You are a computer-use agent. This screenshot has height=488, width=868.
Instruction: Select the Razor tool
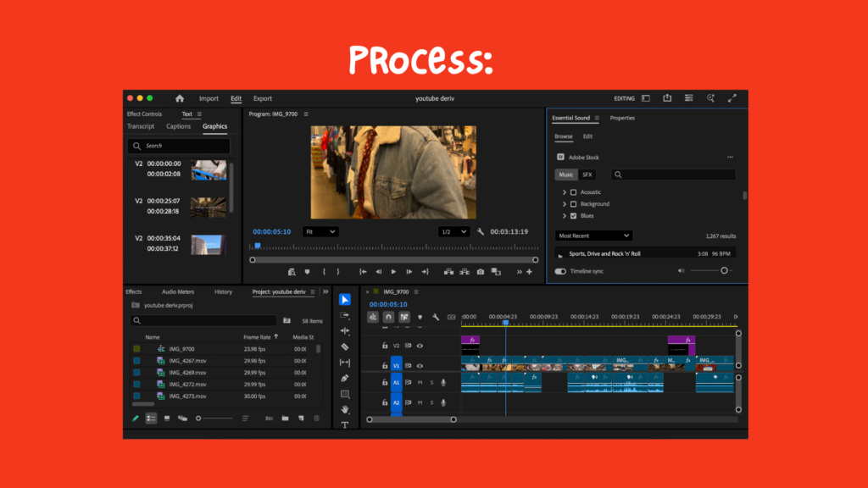point(345,347)
